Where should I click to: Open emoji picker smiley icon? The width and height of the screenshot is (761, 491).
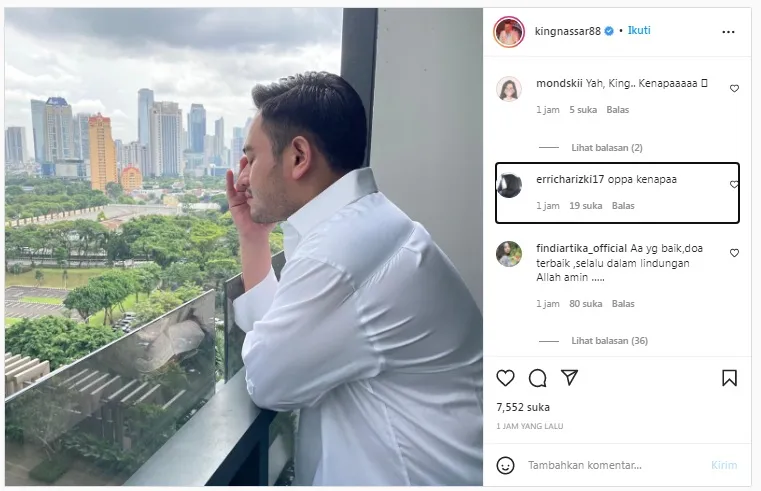point(505,465)
